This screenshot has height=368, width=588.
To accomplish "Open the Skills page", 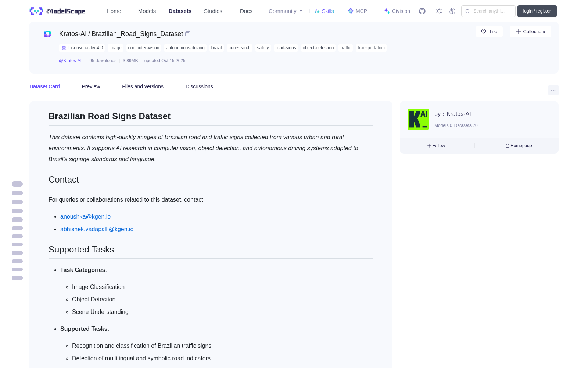I will coord(324,11).
